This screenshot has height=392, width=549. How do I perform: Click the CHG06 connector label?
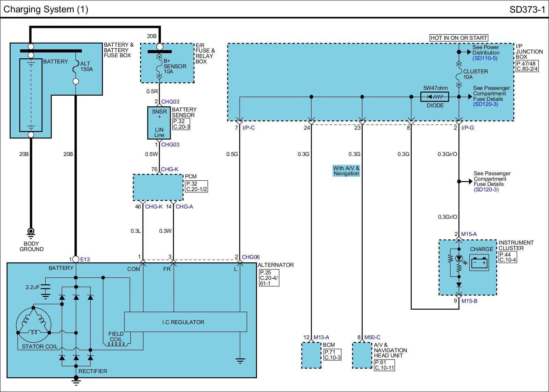pos(250,257)
